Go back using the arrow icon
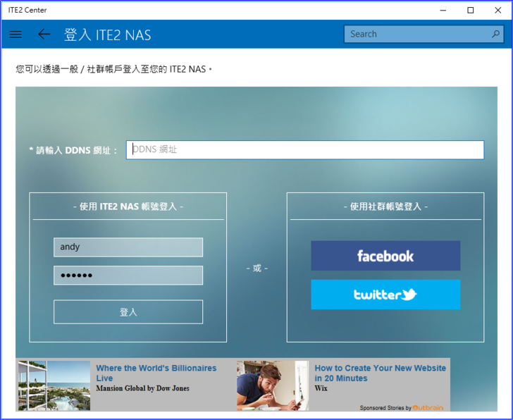 point(44,34)
